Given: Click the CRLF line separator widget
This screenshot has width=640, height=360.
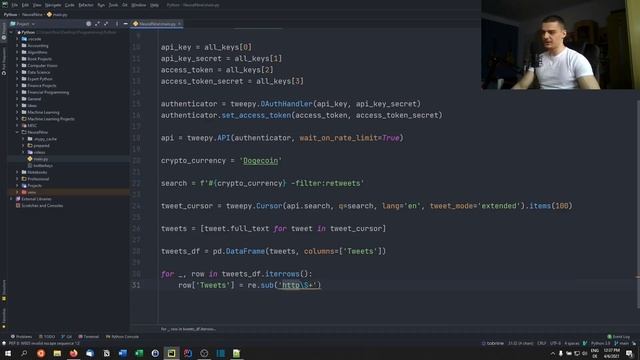Looking at the screenshot, I should (x=542, y=343).
